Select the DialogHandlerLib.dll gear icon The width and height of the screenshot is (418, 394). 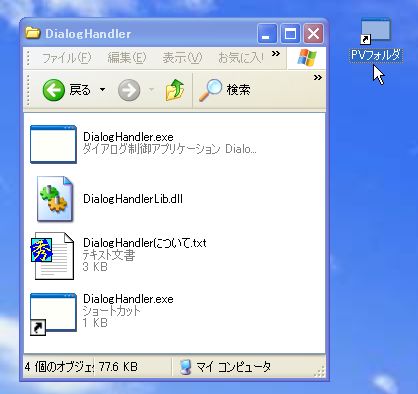[55, 199]
